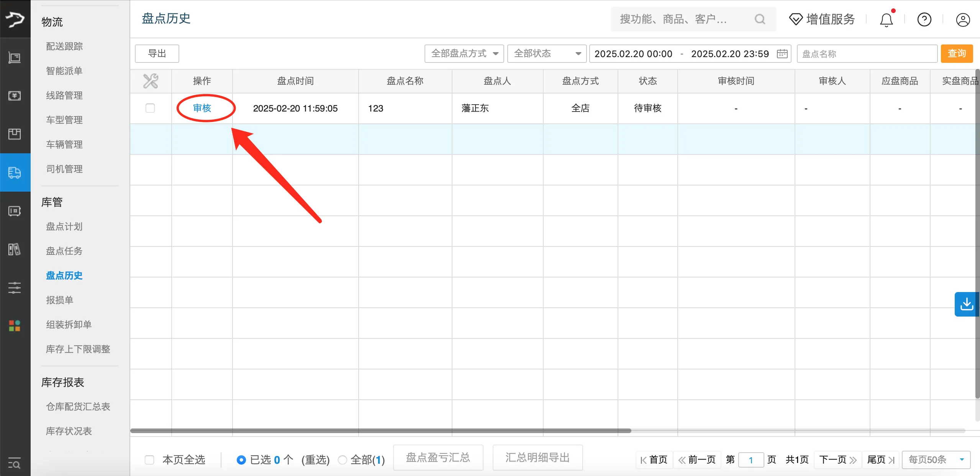Click the floating download icon on the right
The image size is (980, 476).
point(967,304)
